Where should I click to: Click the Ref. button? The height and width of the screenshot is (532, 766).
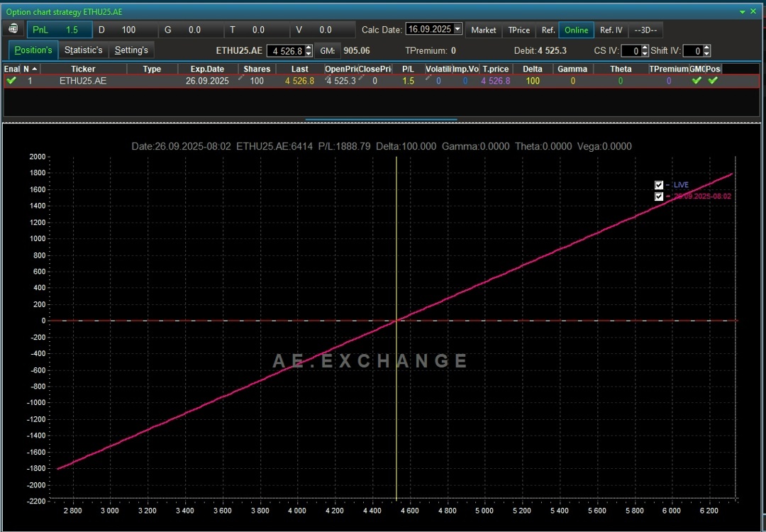click(x=548, y=30)
